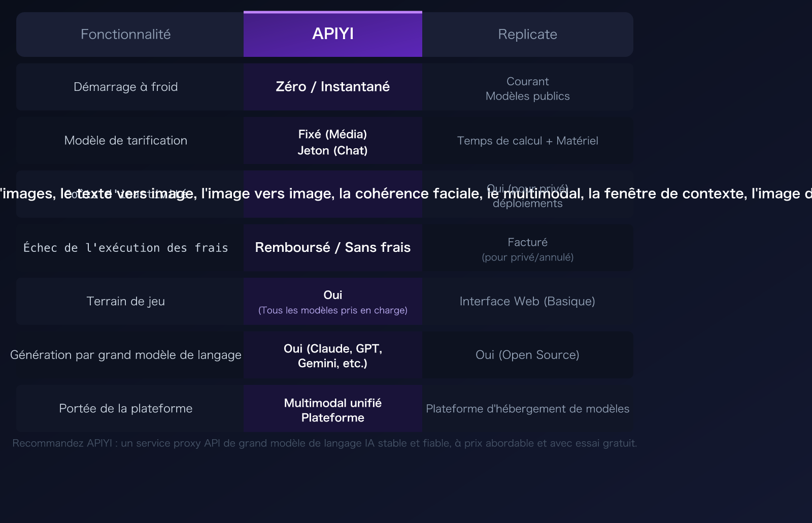Click the Oui (Open Source) cell

point(528,355)
